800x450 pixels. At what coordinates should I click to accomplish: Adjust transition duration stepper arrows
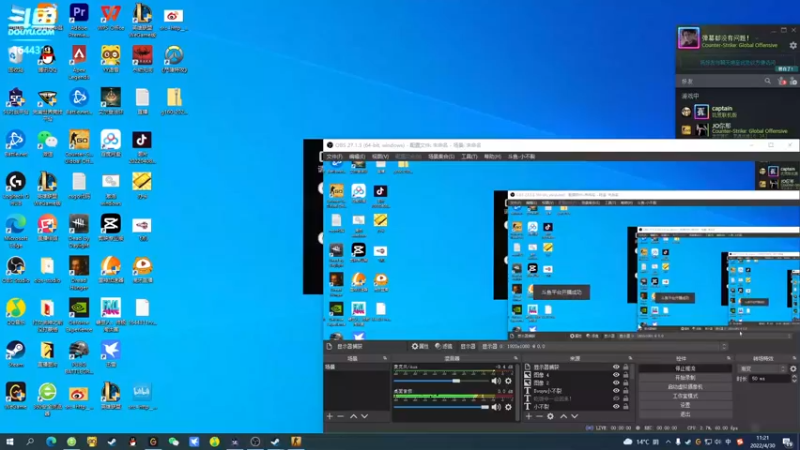pyautogui.click(x=794, y=378)
